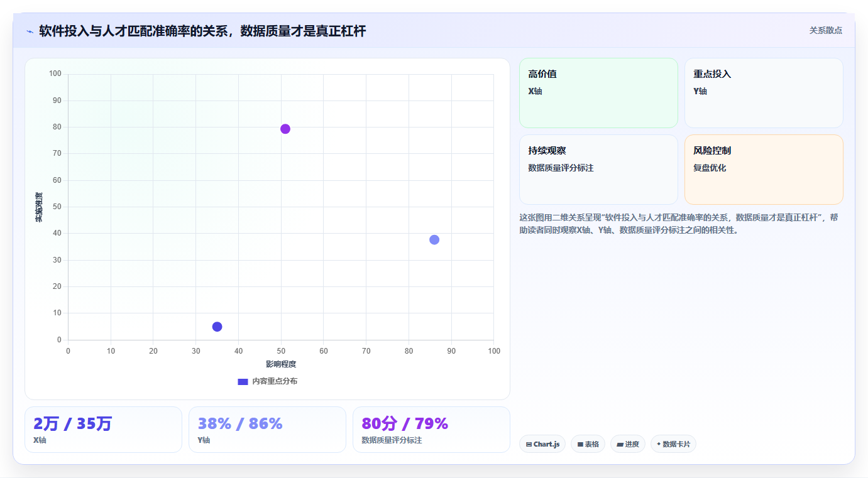Toggle the 内容重点分布 legend swatch
The width and height of the screenshot is (868, 478).
tap(243, 381)
